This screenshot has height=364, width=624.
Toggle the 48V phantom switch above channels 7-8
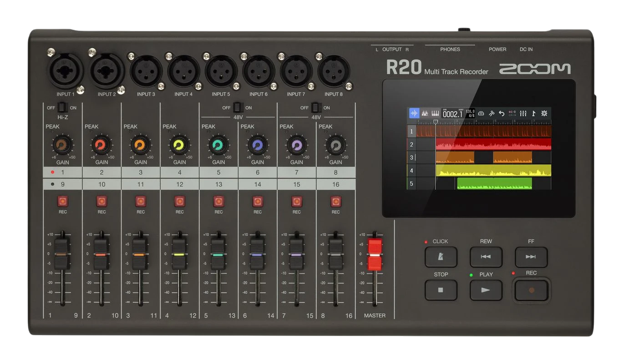coord(315,108)
